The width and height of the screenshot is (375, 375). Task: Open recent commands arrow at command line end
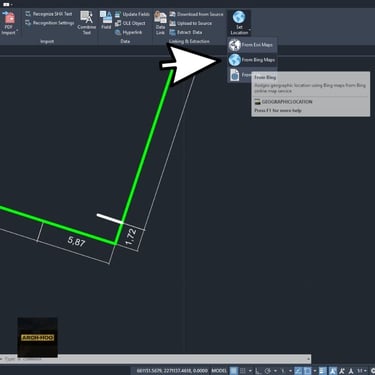pos(309,359)
